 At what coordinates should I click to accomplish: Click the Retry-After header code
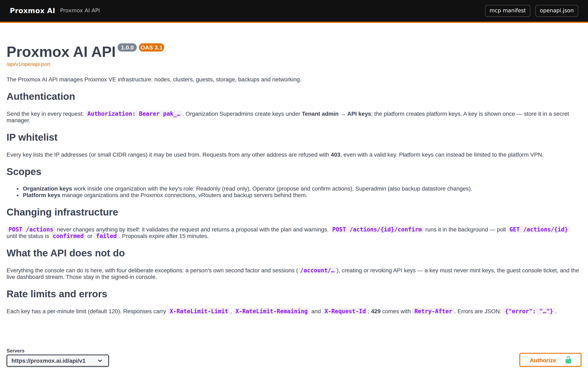[433, 311]
